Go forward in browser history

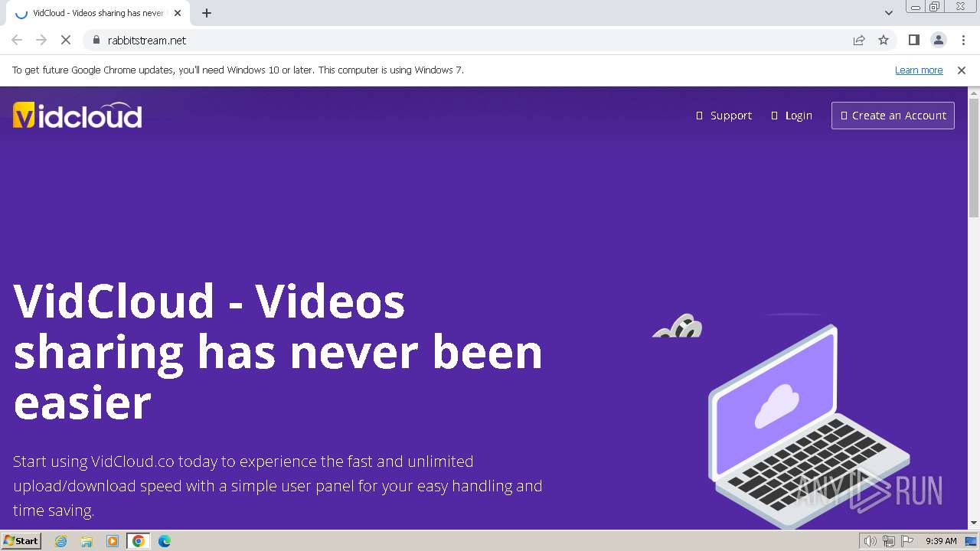pos(41,40)
